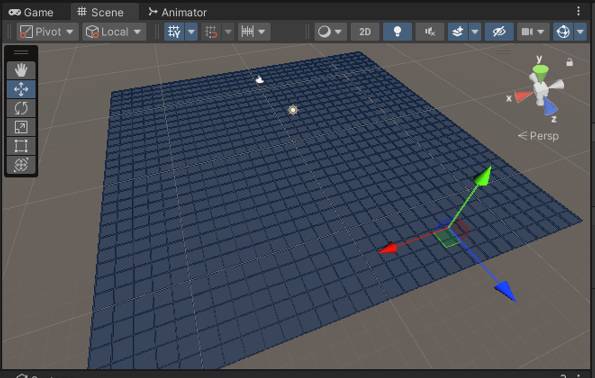Click the blue Z axis cone on orientation gizmo

550,106
